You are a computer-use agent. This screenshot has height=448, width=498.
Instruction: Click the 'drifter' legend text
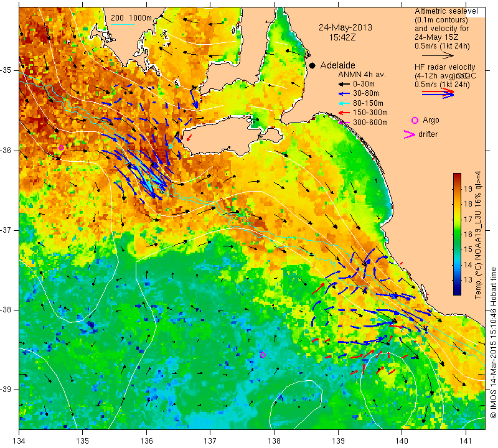(428, 134)
